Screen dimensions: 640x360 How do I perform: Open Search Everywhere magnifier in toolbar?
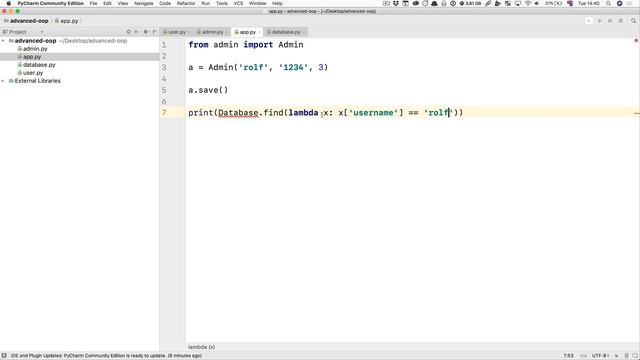[633, 21]
